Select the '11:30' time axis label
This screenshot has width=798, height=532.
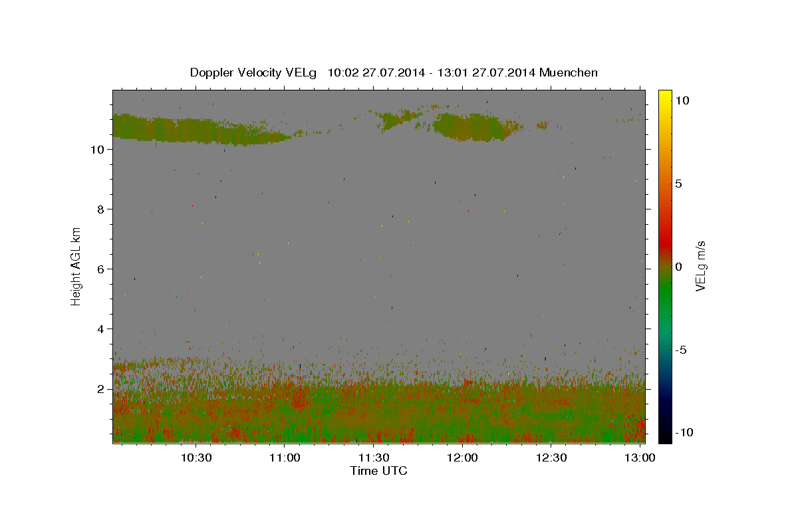(374, 458)
